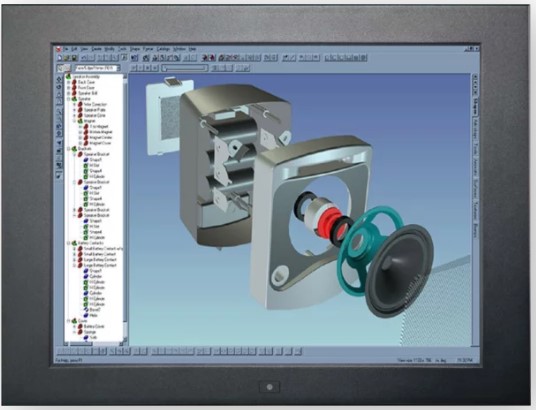Select Battery Cover in the scene tree
Image resolution: width=536 pixels, height=410 pixels.
[94, 327]
